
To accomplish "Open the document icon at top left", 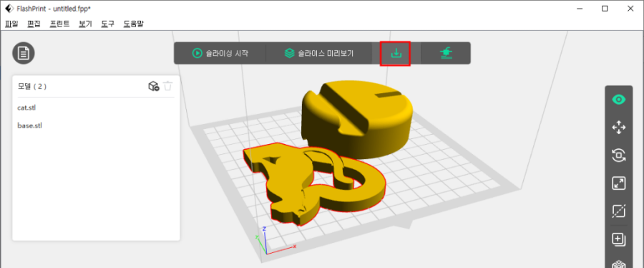I will 24,53.
